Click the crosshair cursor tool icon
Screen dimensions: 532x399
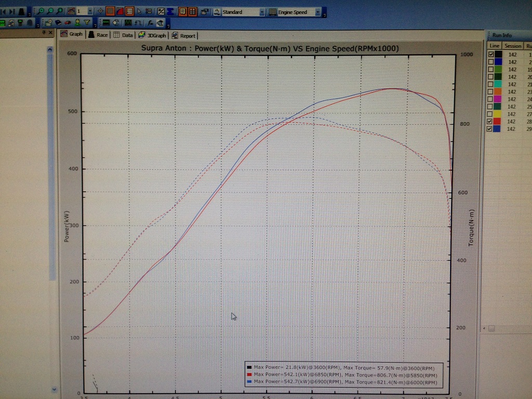point(101,11)
